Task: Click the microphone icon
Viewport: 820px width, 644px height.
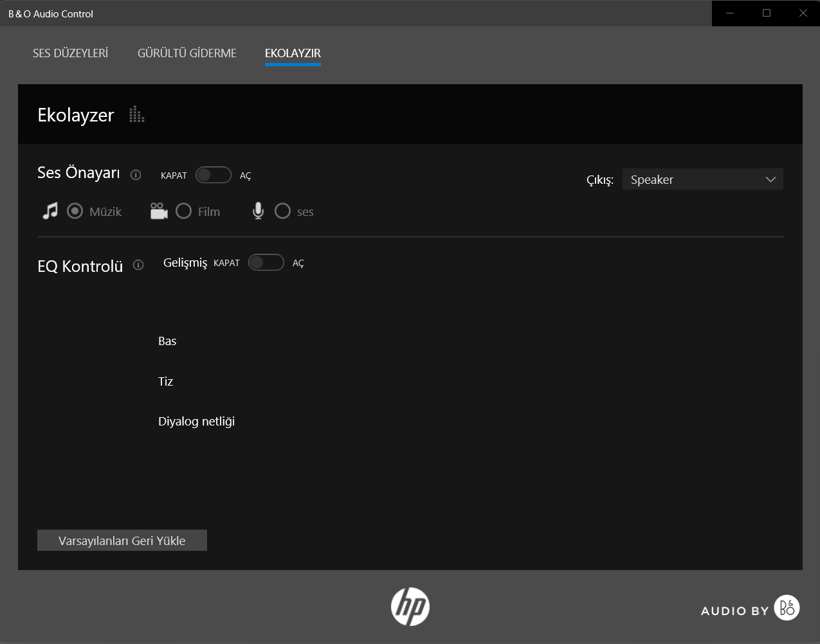Action: 258,211
